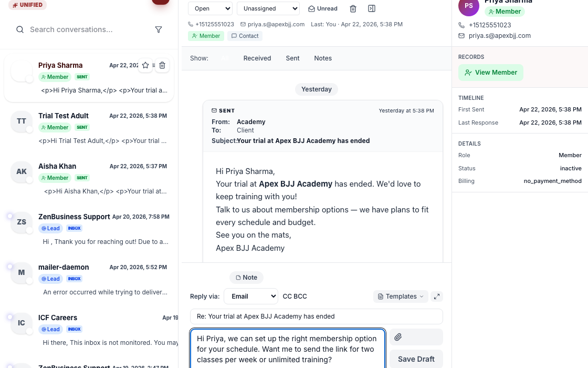Open the ICF Careers conversation
588x368 pixels.
click(89, 330)
